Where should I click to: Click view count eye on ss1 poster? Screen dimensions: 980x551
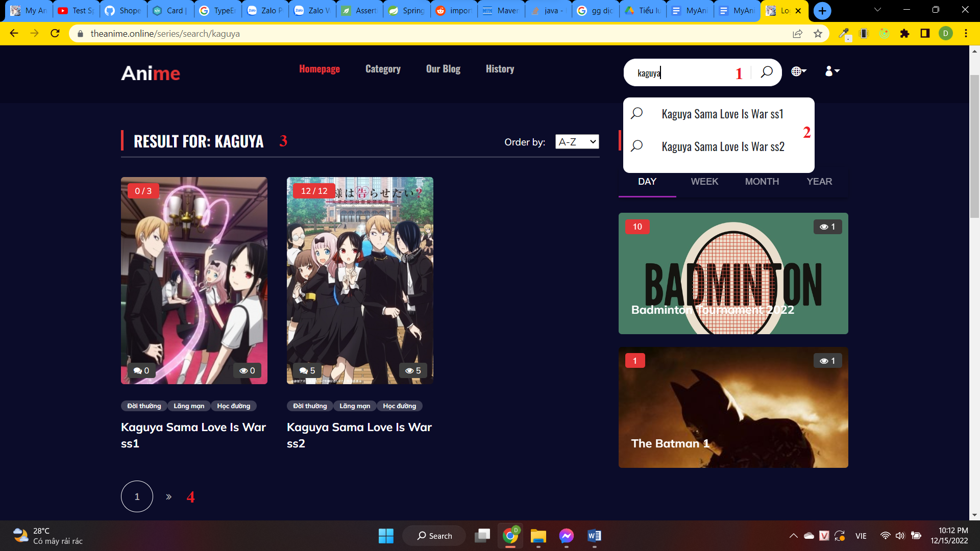[247, 371]
